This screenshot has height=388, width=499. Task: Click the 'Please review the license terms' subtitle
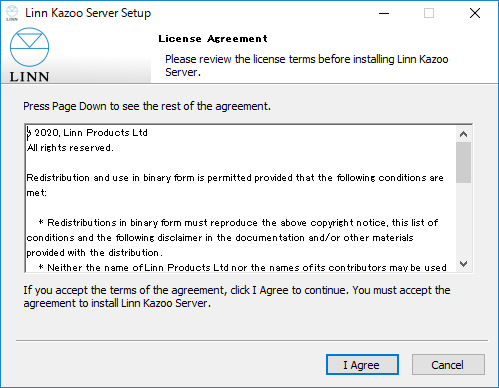(307, 65)
